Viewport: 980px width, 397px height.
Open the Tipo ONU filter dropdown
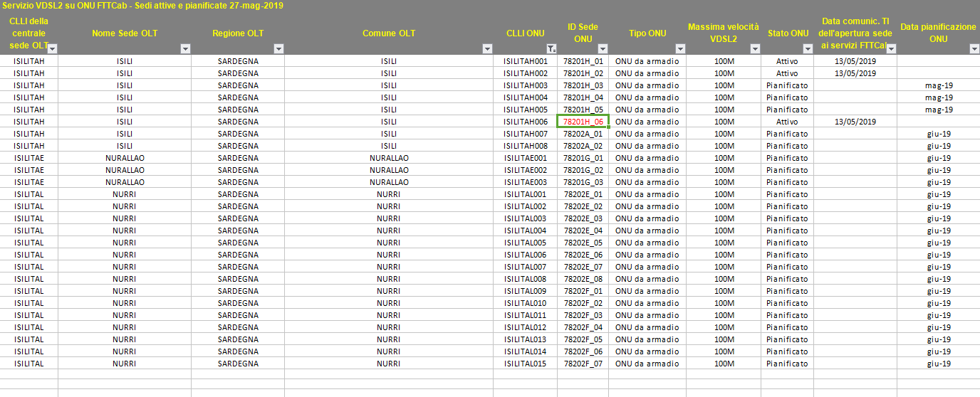679,48
